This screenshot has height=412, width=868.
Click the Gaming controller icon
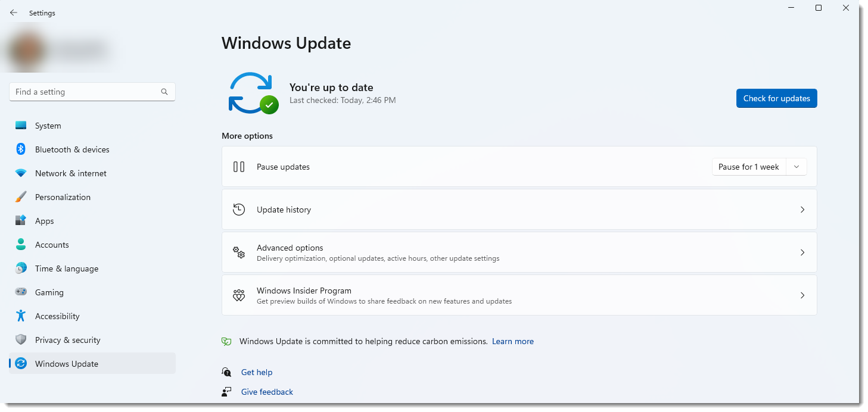(x=21, y=292)
